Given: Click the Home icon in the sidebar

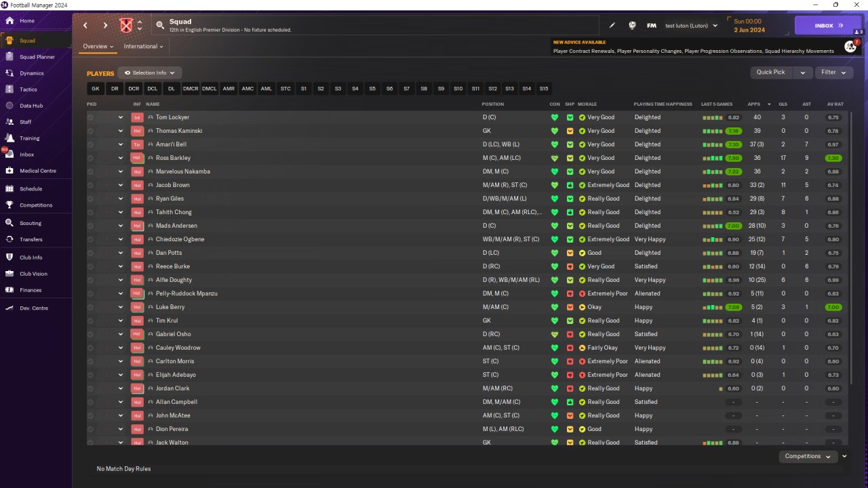Looking at the screenshot, I should [9, 21].
